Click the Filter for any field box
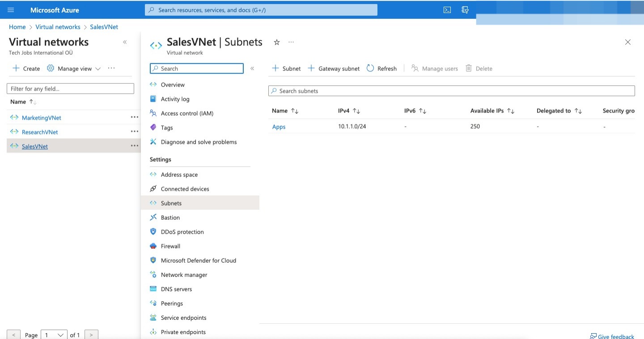Viewport: 644px width, 339px height. 70,88
